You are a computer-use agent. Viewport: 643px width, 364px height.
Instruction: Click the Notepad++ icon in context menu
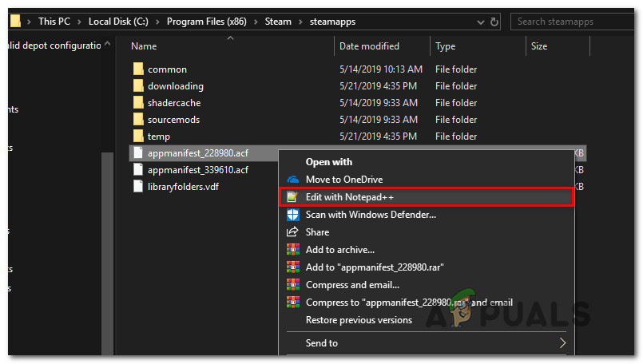(x=292, y=196)
